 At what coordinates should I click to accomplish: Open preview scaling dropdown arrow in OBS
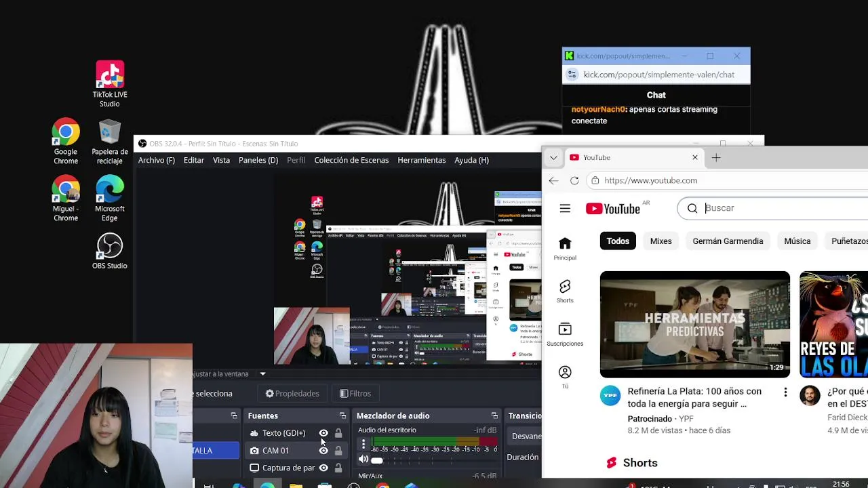262,373
